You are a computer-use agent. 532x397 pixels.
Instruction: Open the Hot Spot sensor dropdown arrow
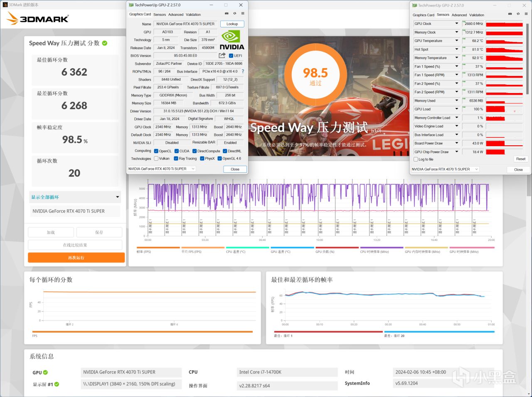456,49
